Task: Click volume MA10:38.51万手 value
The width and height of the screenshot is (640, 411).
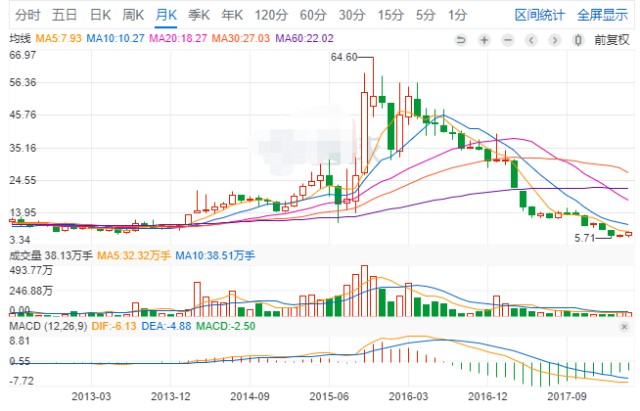Action: tap(215, 256)
